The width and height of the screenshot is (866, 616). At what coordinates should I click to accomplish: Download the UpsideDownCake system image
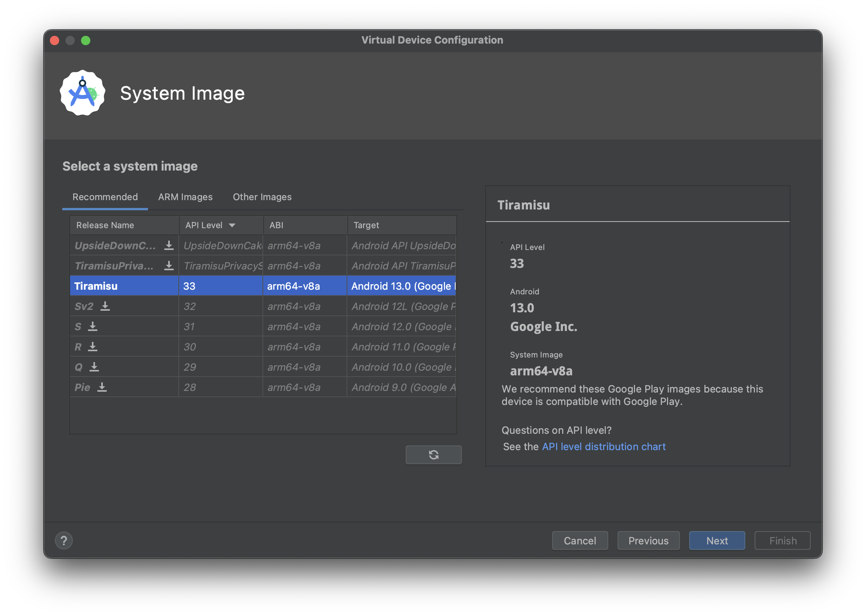point(169,245)
